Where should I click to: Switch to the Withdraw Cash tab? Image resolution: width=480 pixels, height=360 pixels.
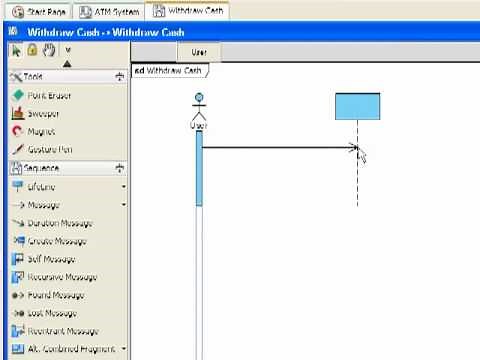tap(188, 11)
